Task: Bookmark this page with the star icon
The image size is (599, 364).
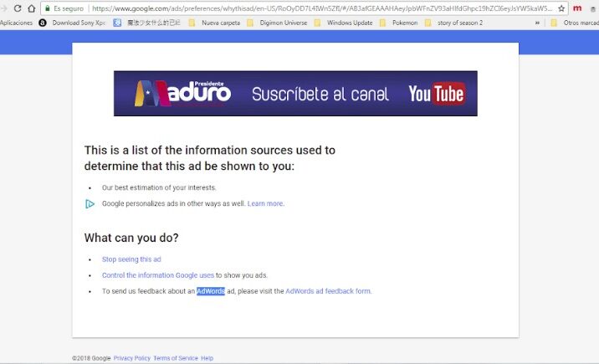Action: [x=561, y=8]
